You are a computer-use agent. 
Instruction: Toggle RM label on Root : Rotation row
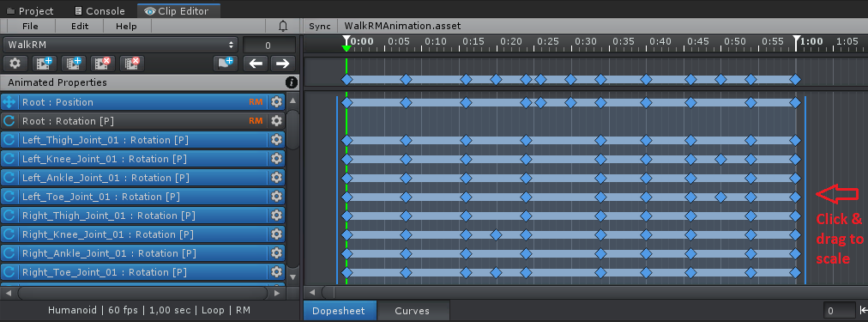(256, 121)
